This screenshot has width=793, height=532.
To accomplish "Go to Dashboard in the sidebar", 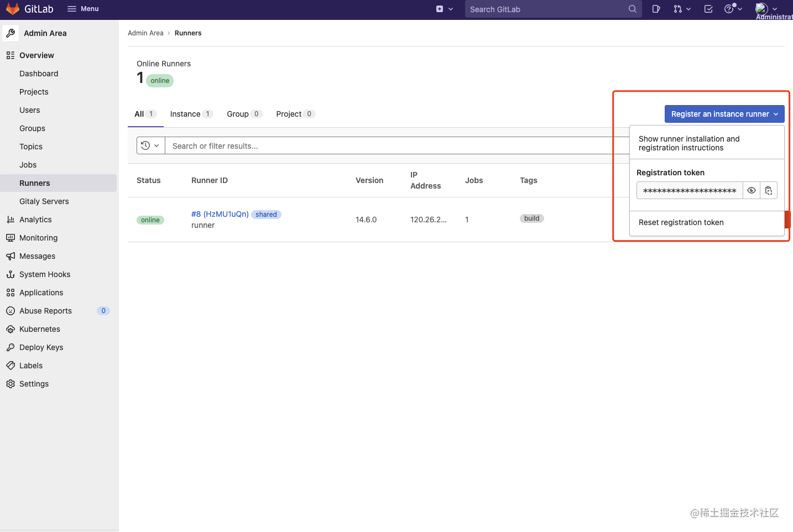I will pos(39,74).
